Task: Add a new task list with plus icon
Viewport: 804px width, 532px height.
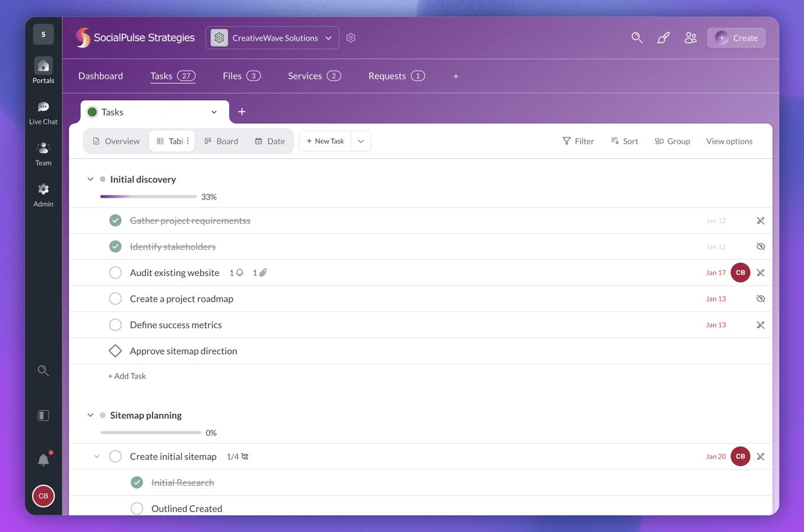Action: pos(242,112)
